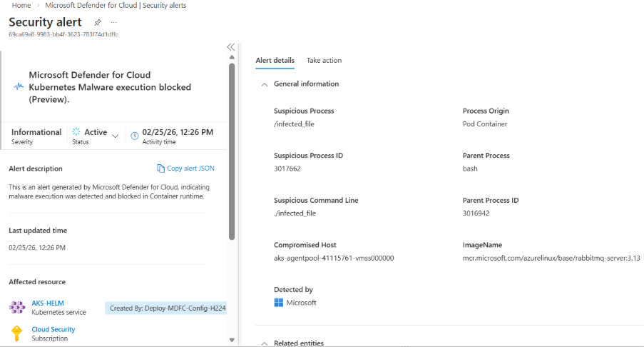Image resolution: width=644 pixels, height=347 pixels.
Task: Collapse the left pane with double chevron
Action: pos(231,47)
